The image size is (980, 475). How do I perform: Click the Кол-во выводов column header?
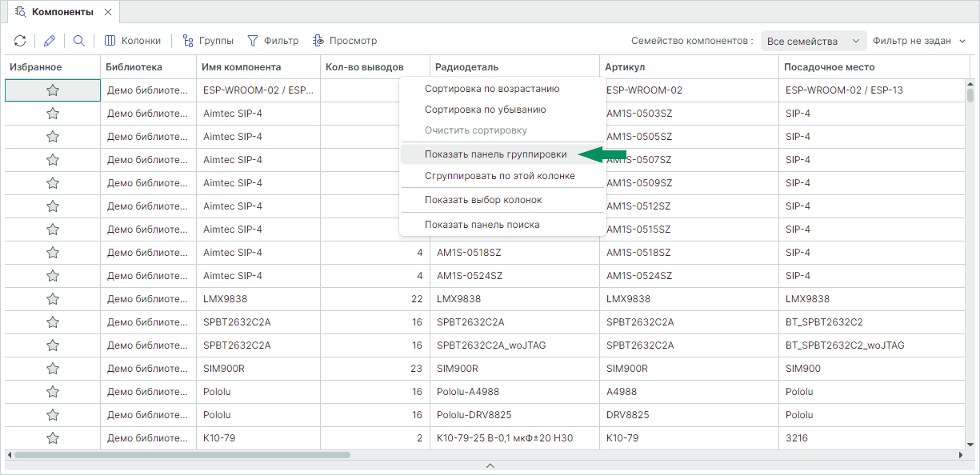coord(375,67)
